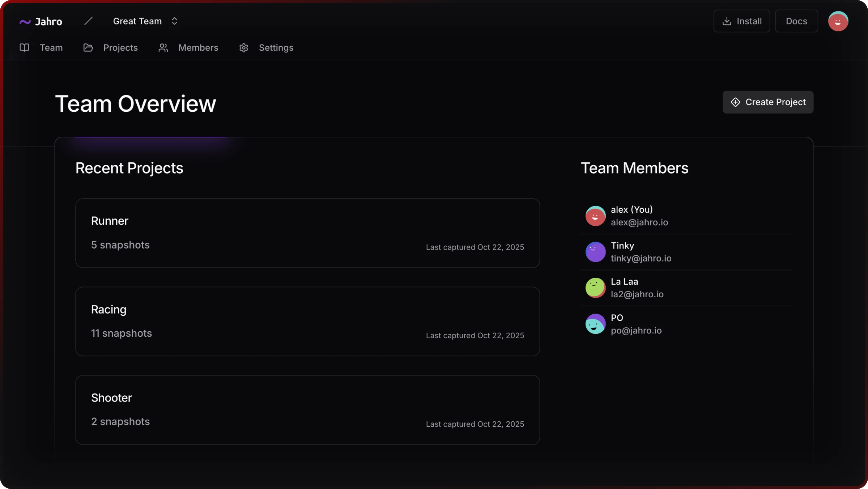Click the Jahro wave logo icon
Viewport: 868px width, 489px height.
25,22
